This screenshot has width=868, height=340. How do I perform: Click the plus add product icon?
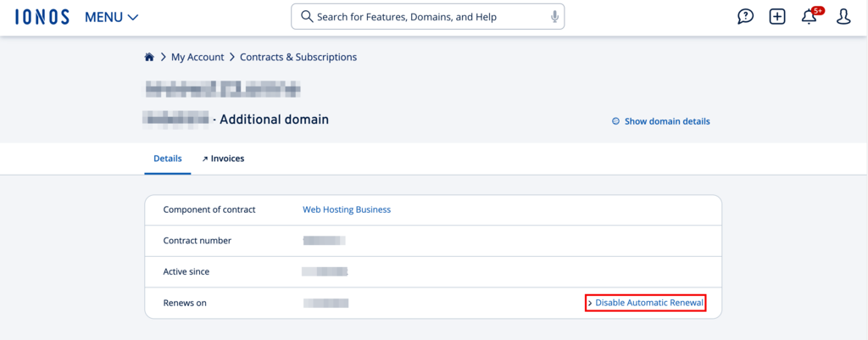[777, 17]
